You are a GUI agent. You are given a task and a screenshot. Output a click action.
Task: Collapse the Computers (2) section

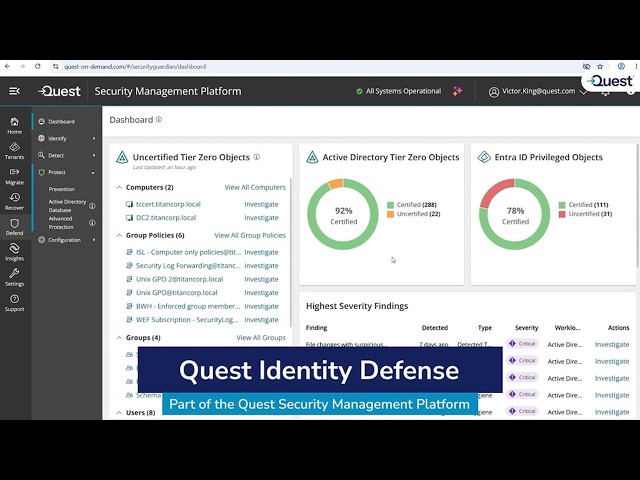pos(119,187)
